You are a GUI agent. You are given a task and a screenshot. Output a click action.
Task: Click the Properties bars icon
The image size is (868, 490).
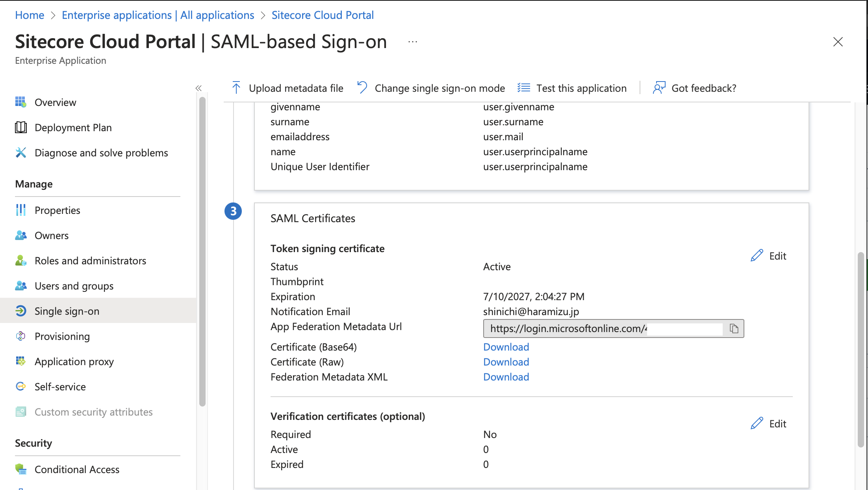pos(21,210)
